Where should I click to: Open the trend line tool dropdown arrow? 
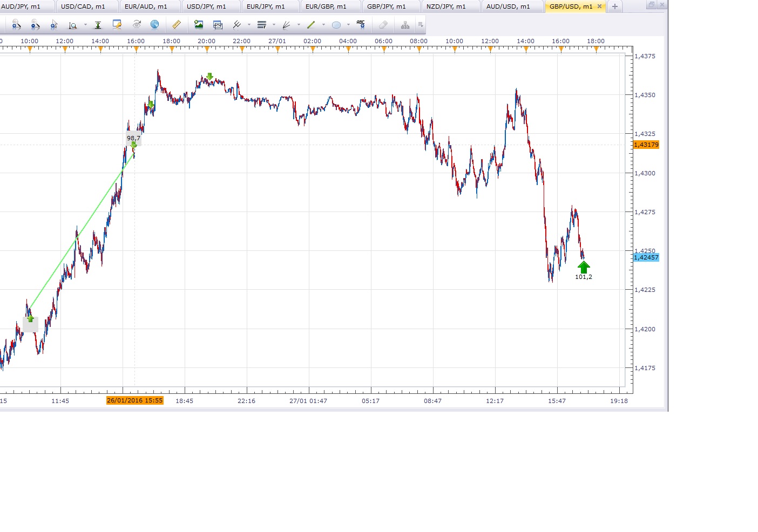pyautogui.click(x=323, y=25)
